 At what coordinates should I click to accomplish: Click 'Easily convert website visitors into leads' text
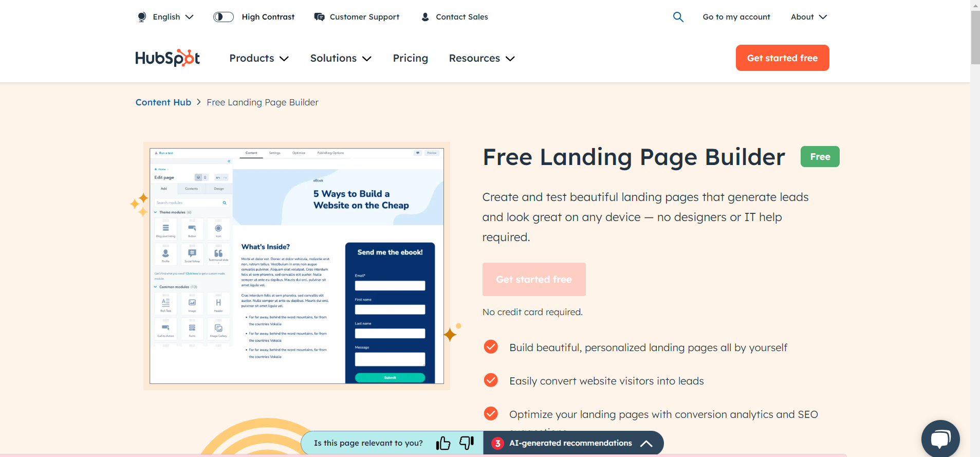pos(606,381)
